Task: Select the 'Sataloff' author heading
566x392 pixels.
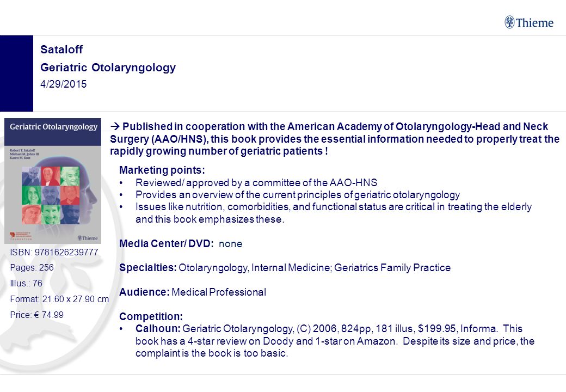Action: pos(61,50)
